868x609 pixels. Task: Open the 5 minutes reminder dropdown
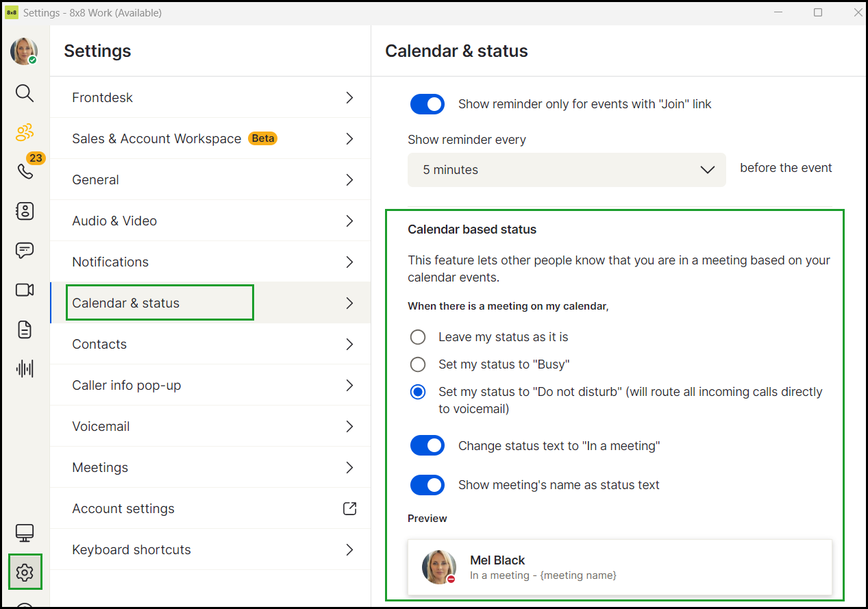click(567, 170)
